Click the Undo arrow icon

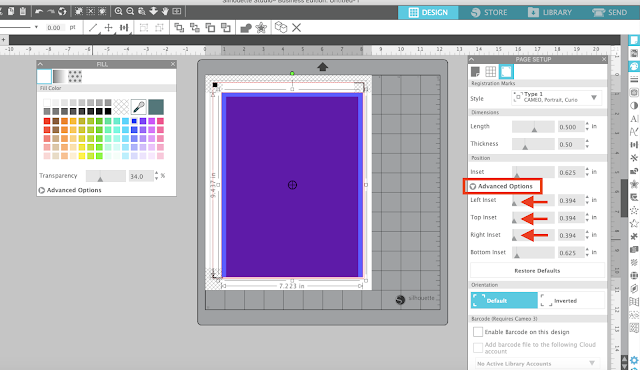pyautogui.click(x=39, y=11)
